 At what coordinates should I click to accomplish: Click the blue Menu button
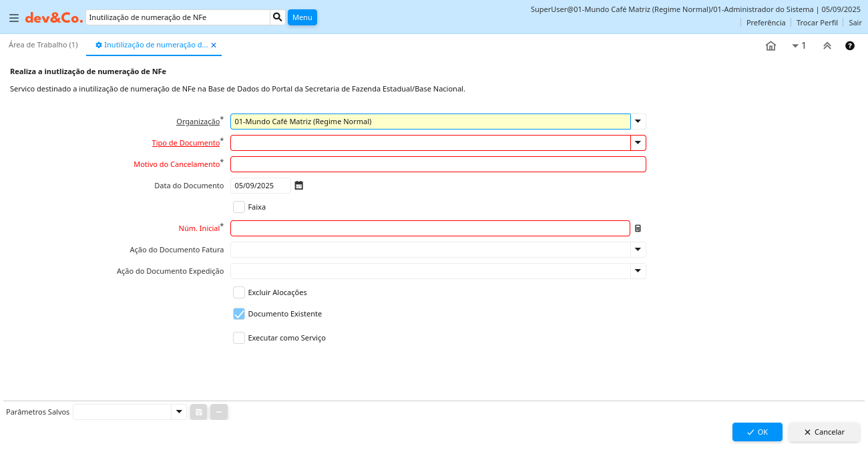302,17
